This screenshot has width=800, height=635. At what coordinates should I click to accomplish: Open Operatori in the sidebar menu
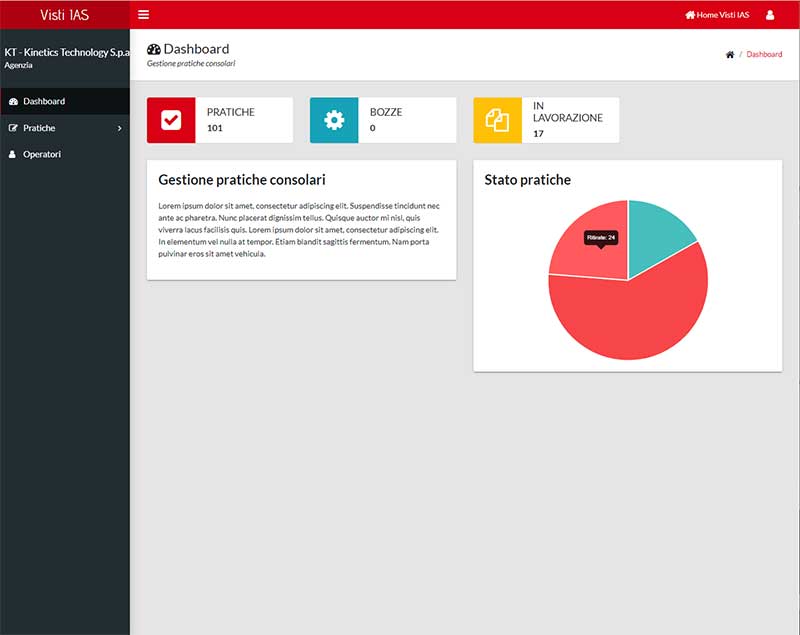click(x=65, y=154)
